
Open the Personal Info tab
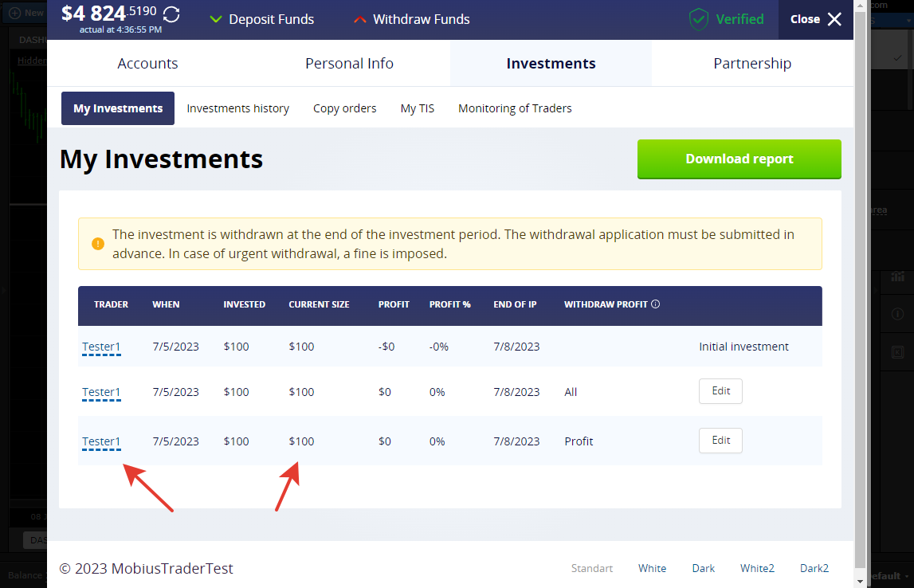[x=349, y=64]
